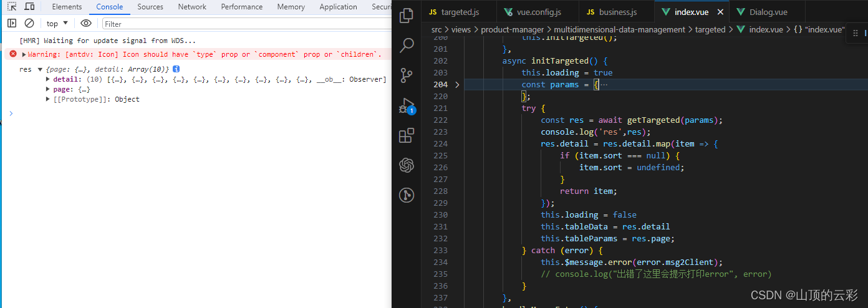
Task: Open the Extensions view
Action: click(x=407, y=135)
